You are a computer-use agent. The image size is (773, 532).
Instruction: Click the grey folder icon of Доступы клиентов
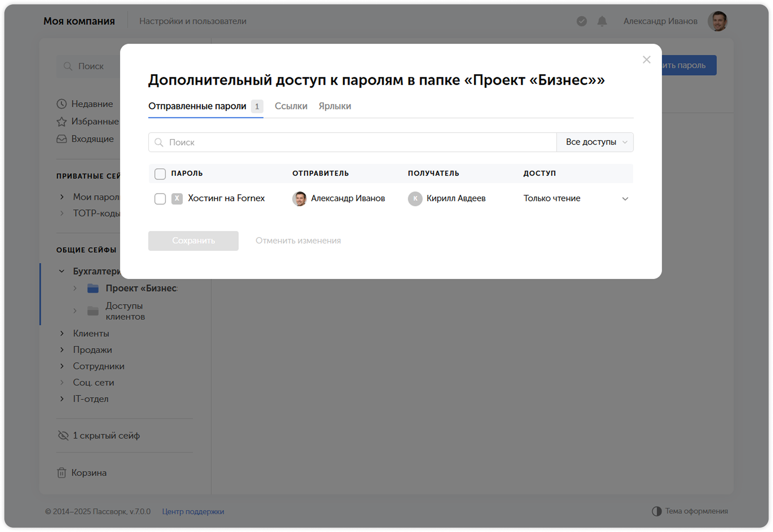click(x=93, y=311)
